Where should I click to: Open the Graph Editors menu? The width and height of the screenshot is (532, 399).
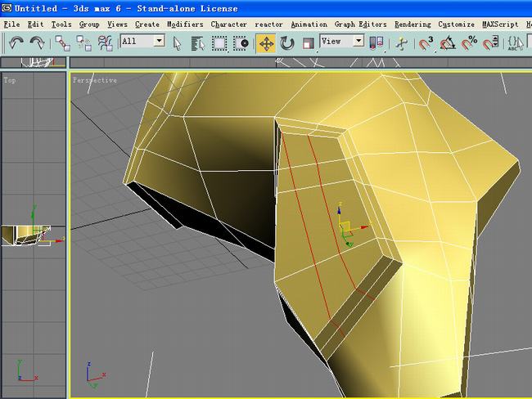coord(360,25)
